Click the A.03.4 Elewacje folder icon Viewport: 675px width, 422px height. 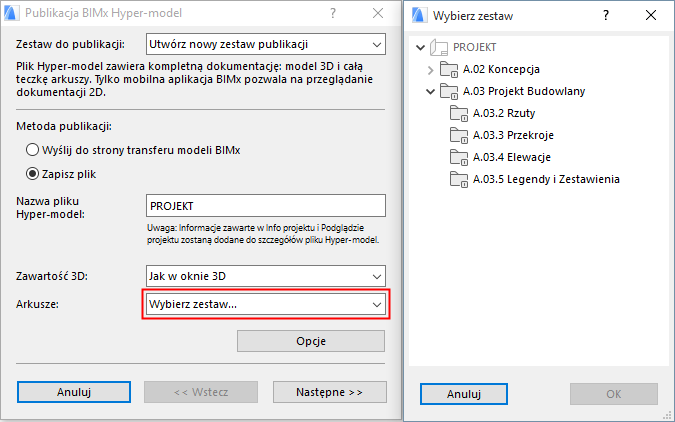point(458,157)
